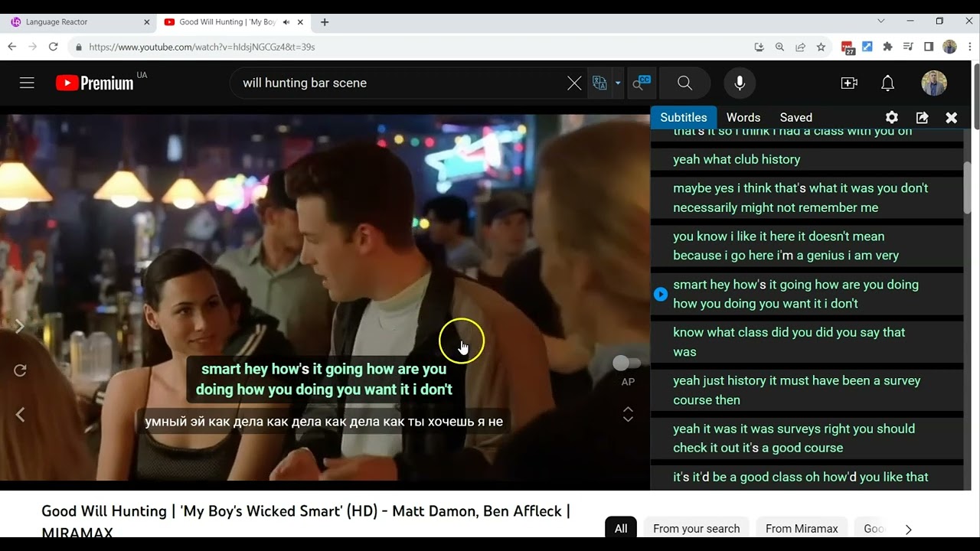Image resolution: width=980 pixels, height=551 pixels.
Task: Reload the current page
Action: coord(53,47)
